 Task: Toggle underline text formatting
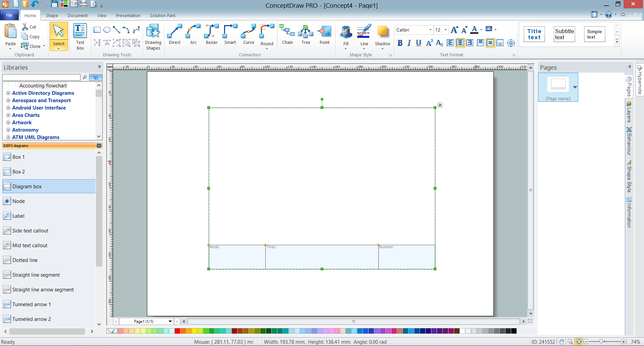(x=419, y=43)
